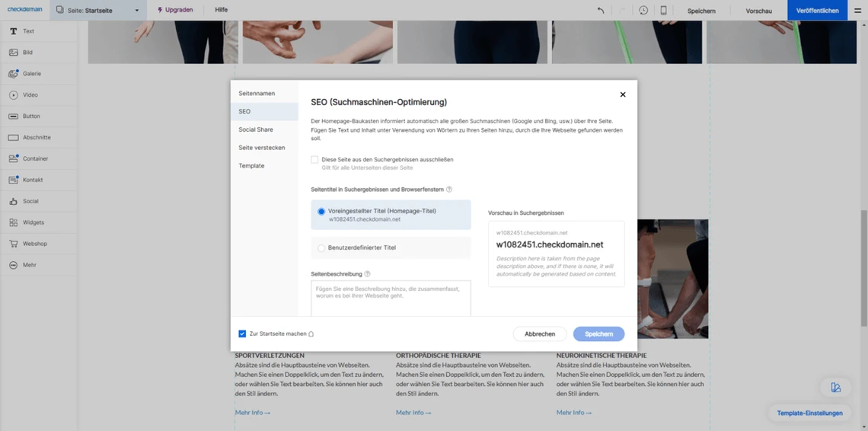Select the Bild image element icon
The image size is (868, 431).
point(13,53)
